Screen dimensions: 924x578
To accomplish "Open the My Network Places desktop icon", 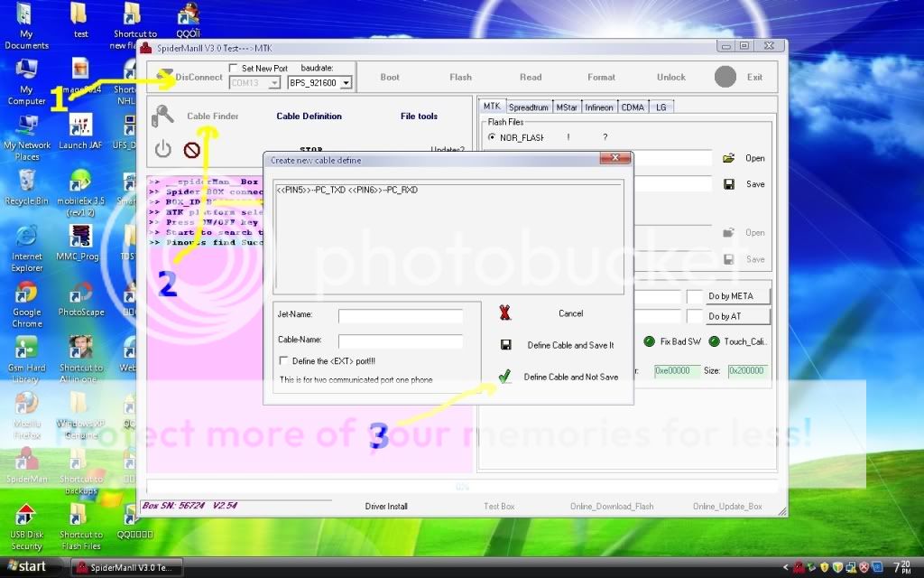I will click(x=26, y=137).
